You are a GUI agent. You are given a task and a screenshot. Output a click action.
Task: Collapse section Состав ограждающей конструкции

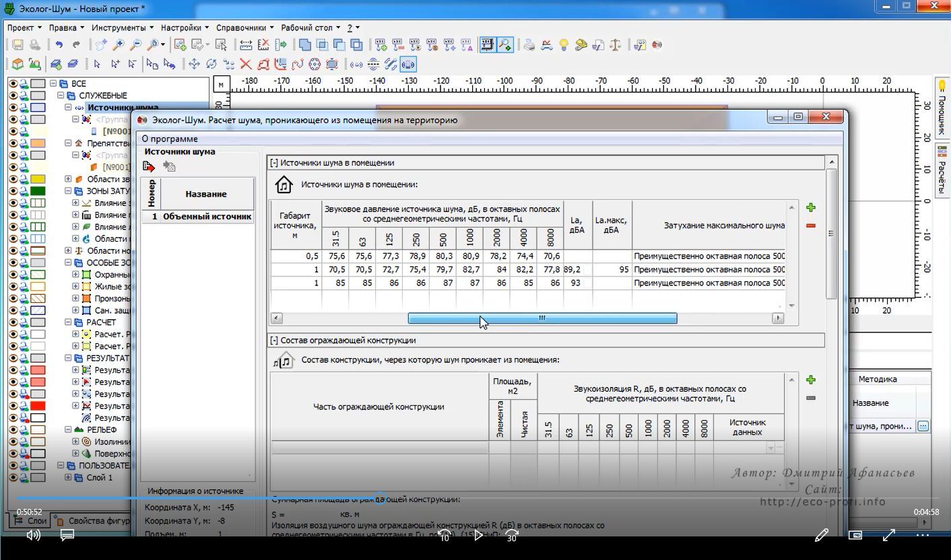click(x=274, y=341)
